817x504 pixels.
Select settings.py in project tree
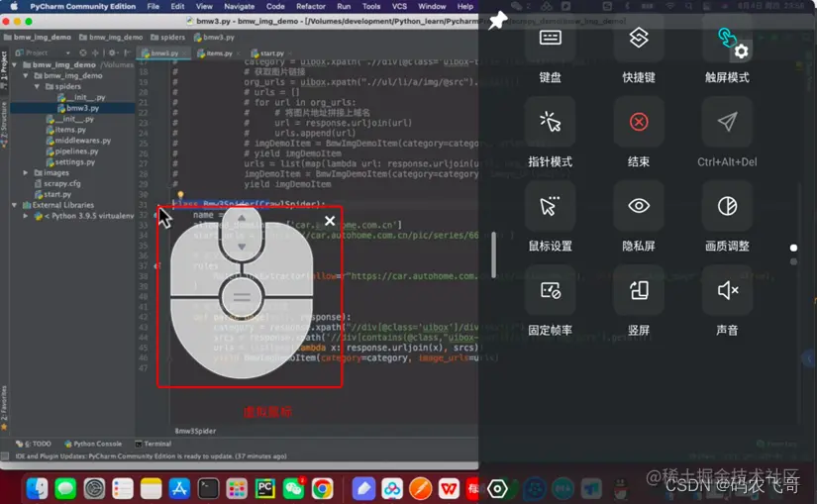tap(71, 162)
